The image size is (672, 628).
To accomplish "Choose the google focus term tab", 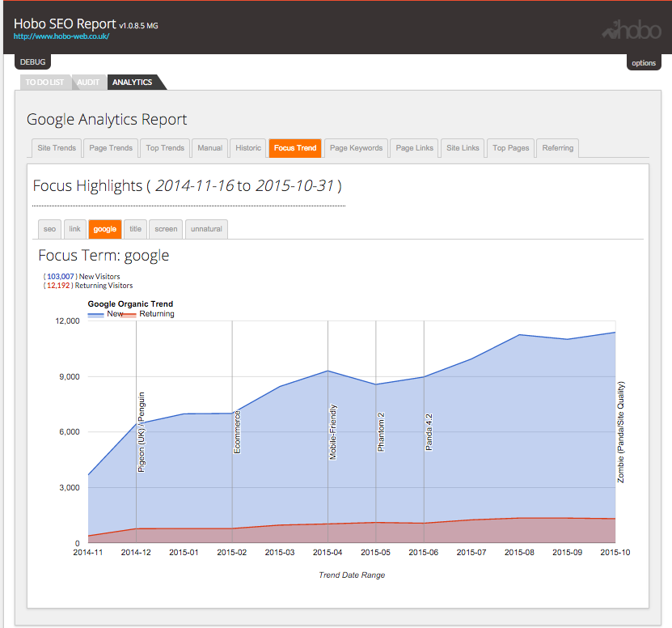I will point(105,229).
